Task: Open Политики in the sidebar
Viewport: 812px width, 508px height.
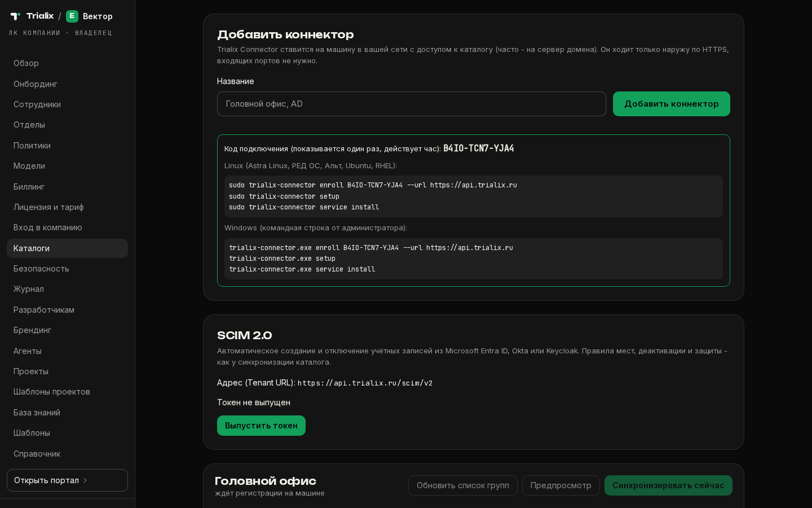Action: pos(67,146)
